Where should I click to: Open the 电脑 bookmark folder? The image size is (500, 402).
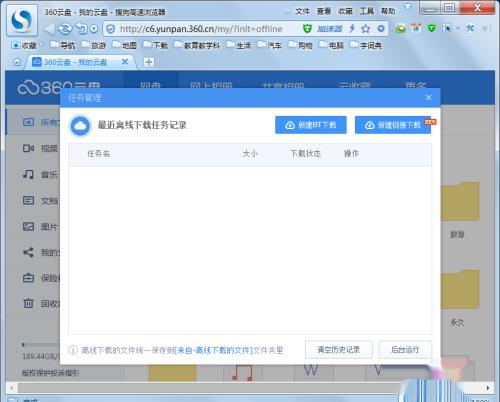[x=331, y=45]
